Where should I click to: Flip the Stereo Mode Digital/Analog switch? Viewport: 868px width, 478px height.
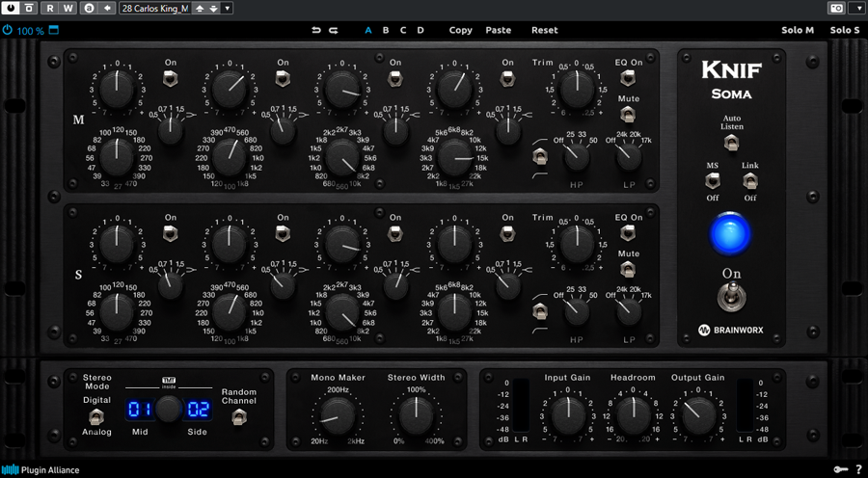pyautogui.click(x=96, y=416)
